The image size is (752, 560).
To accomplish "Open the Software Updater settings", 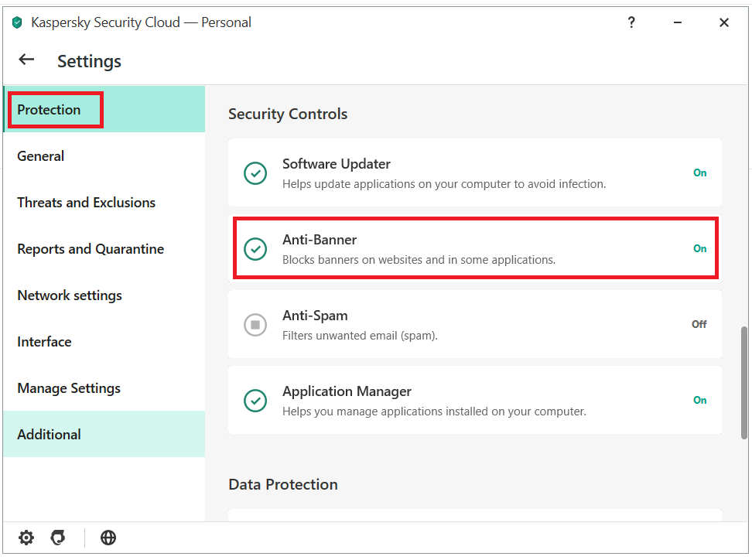I will pos(475,172).
